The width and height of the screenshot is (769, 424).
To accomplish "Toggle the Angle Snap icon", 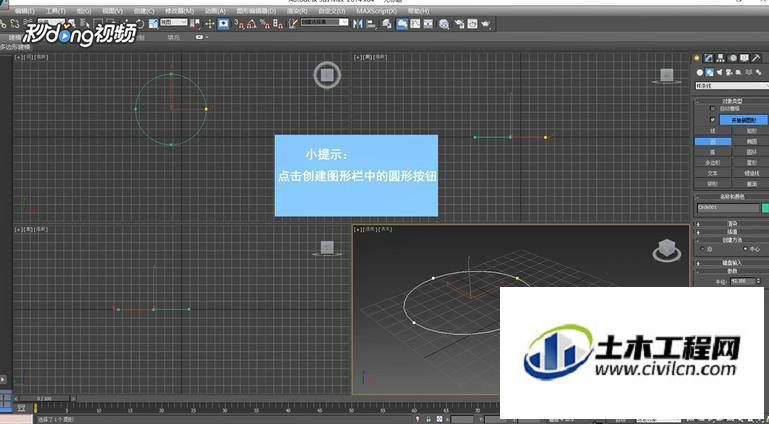I will coord(252,24).
